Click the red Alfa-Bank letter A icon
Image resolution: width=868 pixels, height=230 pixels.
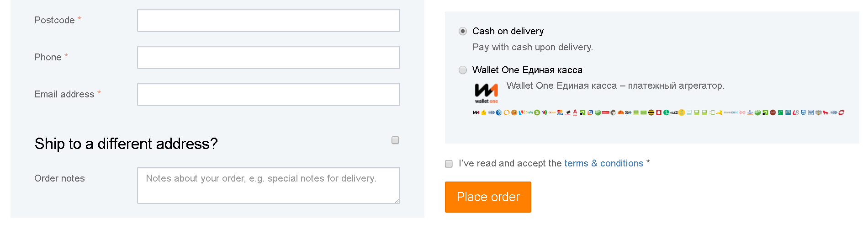(x=575, y=112)
